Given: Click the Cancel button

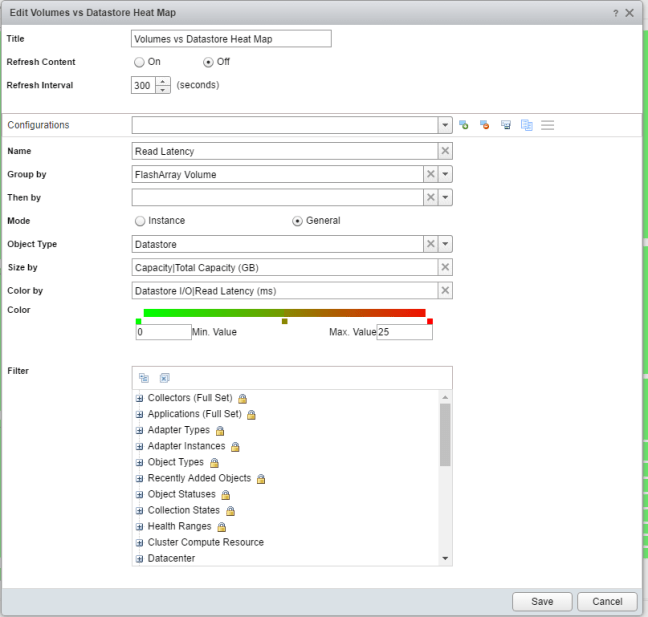Looking at the screenshot, I should 607,601.
